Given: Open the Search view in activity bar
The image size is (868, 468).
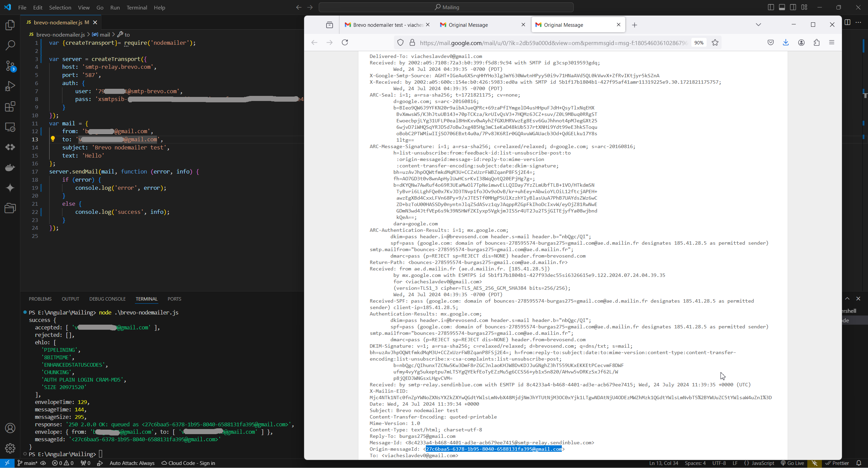Looking at the screenshot, I should pos(10,45).
